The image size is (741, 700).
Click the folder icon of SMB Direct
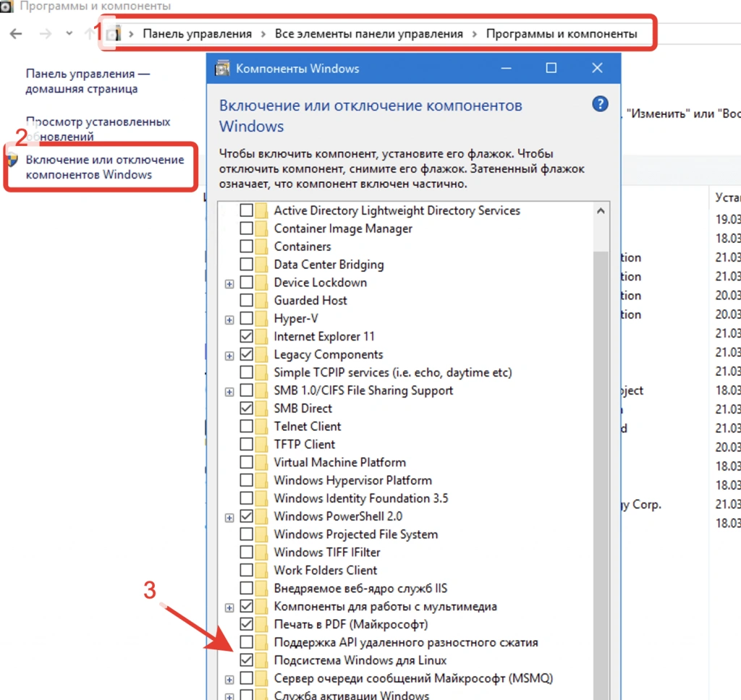pyautogui.click(x=262, y=409)
